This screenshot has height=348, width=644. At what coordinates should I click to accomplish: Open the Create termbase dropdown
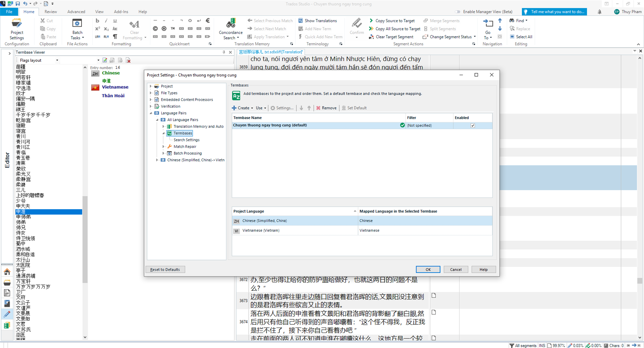point(242,108)
